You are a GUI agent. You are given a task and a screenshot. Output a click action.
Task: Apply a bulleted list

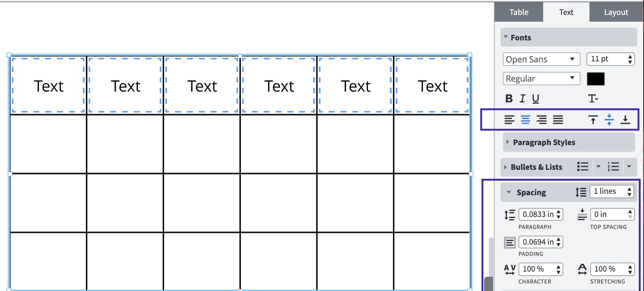[582, 167]
